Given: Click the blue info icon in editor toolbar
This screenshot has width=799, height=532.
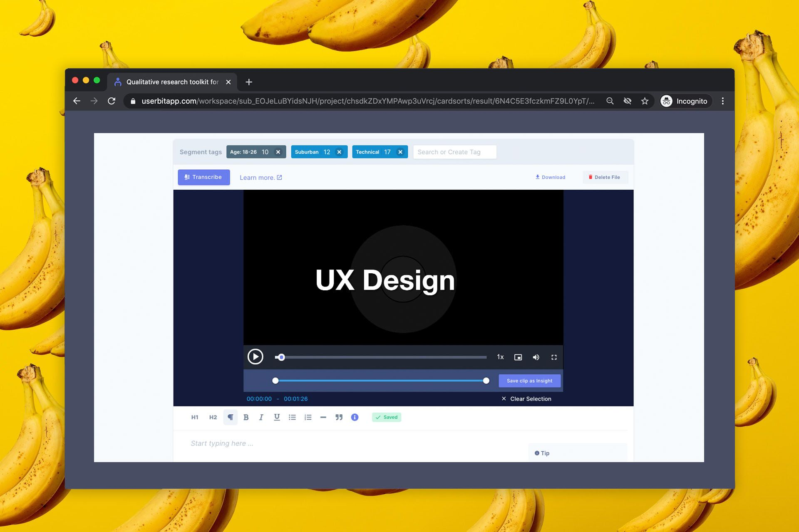Looking at the screenshot, I should pos(355,417).
